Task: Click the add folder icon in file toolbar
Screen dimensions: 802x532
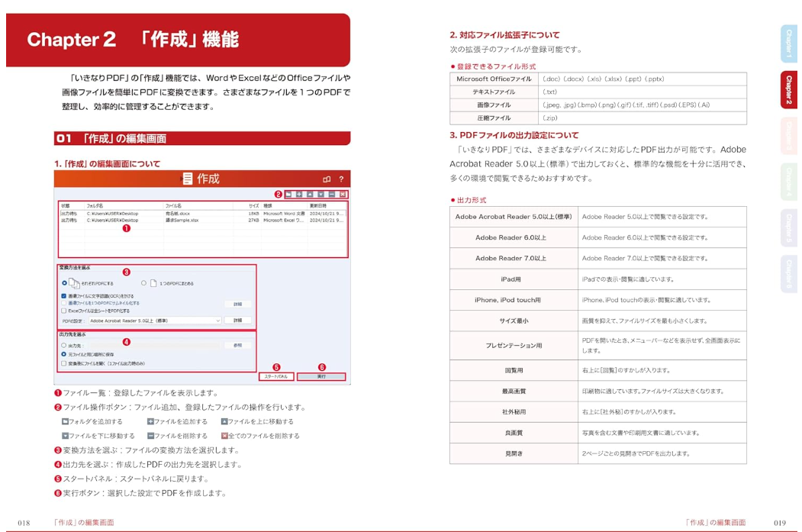Action: (288, 195)
